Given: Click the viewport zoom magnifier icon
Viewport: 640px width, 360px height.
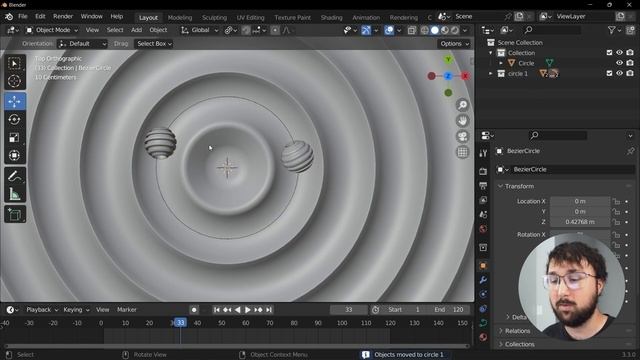Looking at the screenshot, I should coord(462,105).
